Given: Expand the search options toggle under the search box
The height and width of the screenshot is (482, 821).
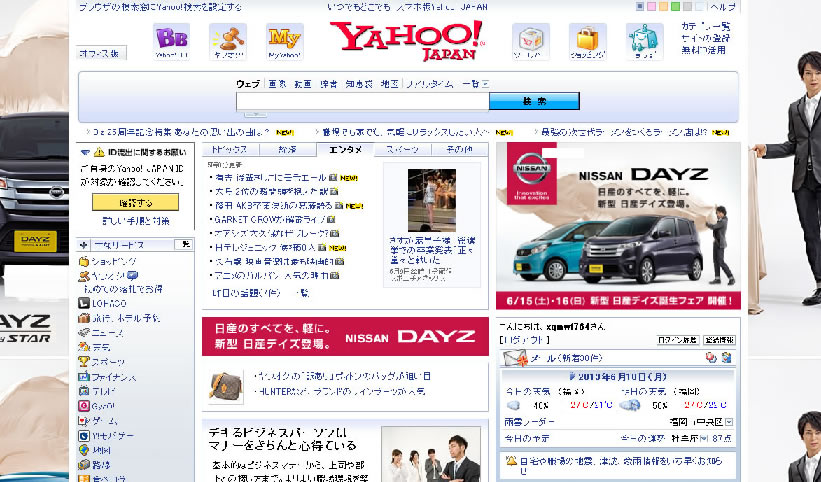Looking at the screenshot, I should tap(256, 114).
